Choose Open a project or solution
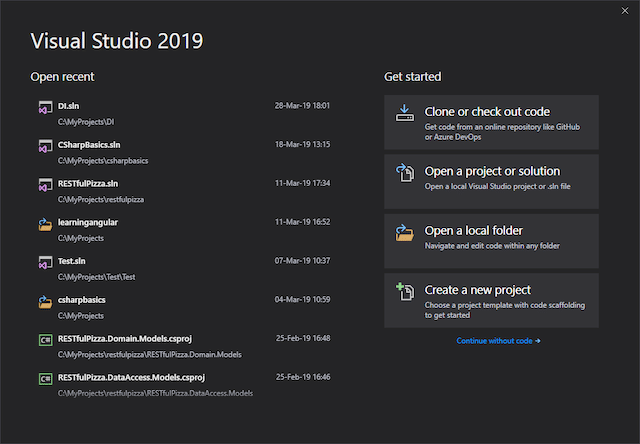 coord(491,182)
